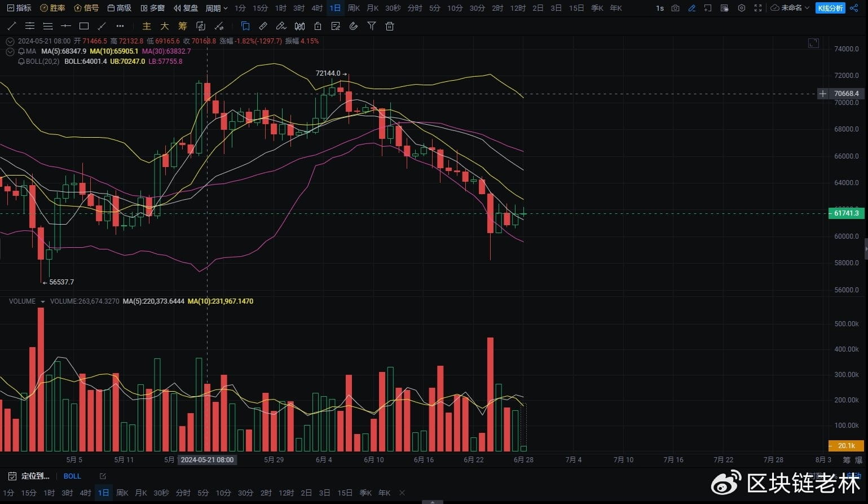This screenshot has width=868, height=504.
Task: Click the K线分析 button
Action: point(830,8)
